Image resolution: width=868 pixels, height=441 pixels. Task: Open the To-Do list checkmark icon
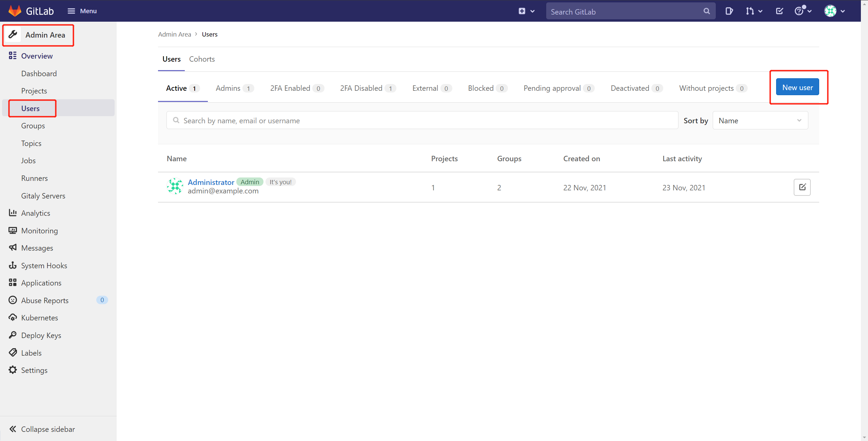pyautogui.click(x=780, y=11)
